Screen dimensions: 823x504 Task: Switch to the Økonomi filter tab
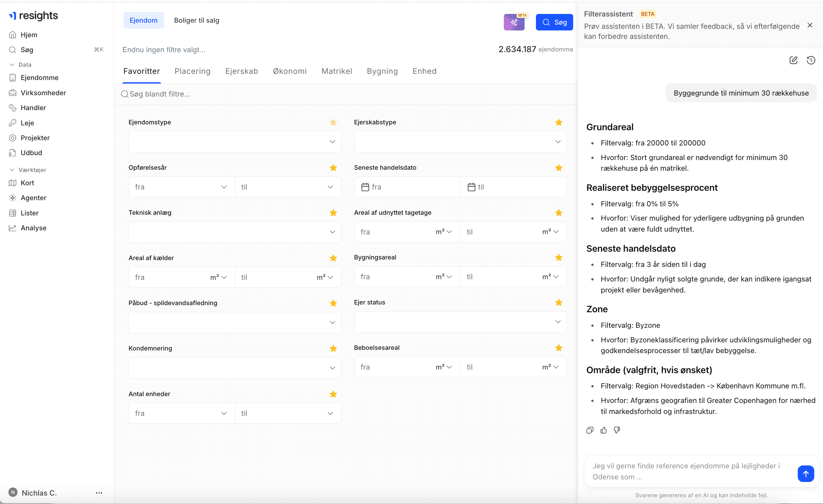[290, 71]
